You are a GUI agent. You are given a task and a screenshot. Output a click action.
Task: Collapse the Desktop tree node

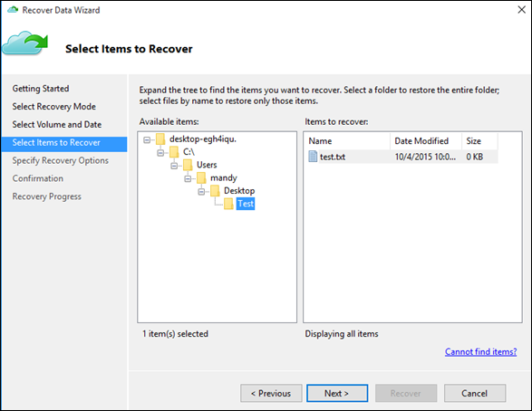tap(201, 192)
